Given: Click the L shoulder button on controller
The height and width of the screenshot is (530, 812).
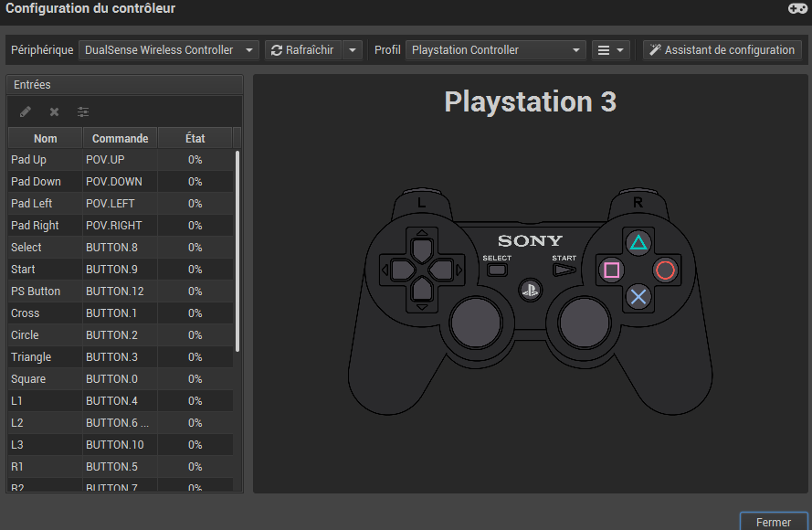Looking at the screenshot, I should pyautogui.click(x=422, y=203).
